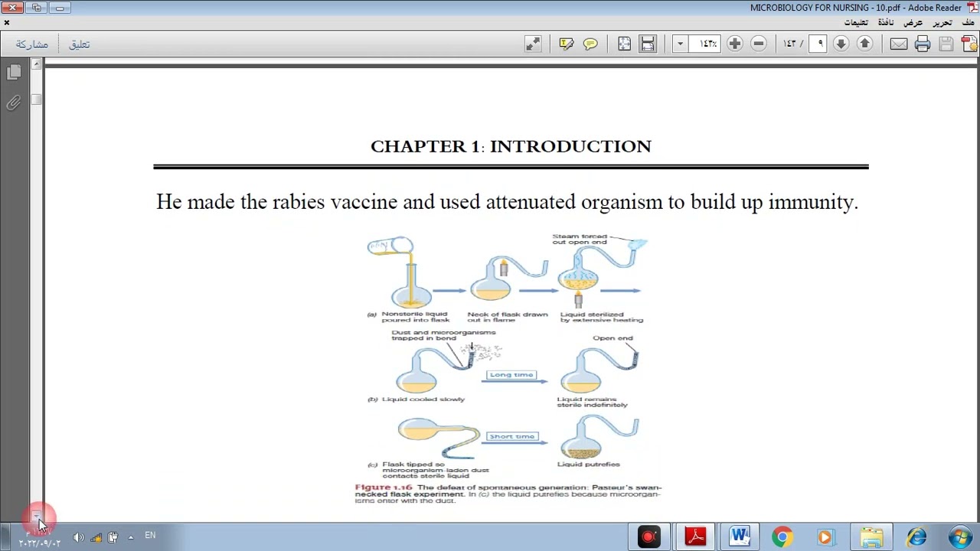Click the page number input field

(x=818, y=44)
